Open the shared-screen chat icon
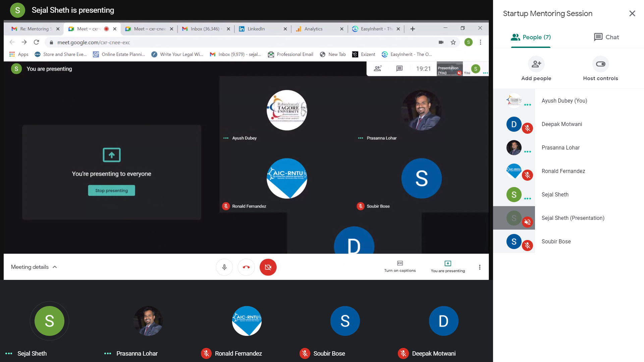Screen dimensions: 644x362 click(x=399, y=68)
